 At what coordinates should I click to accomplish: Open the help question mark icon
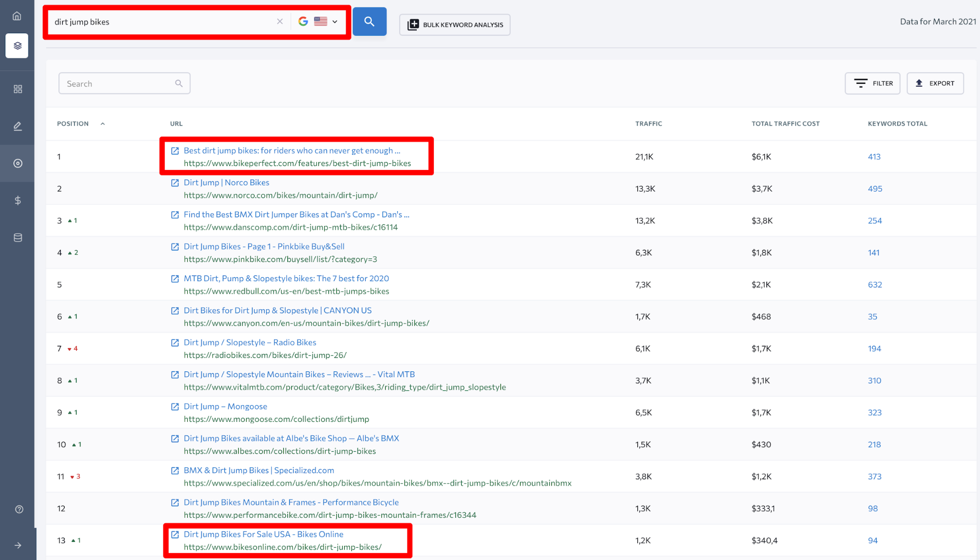click(19, 509)
